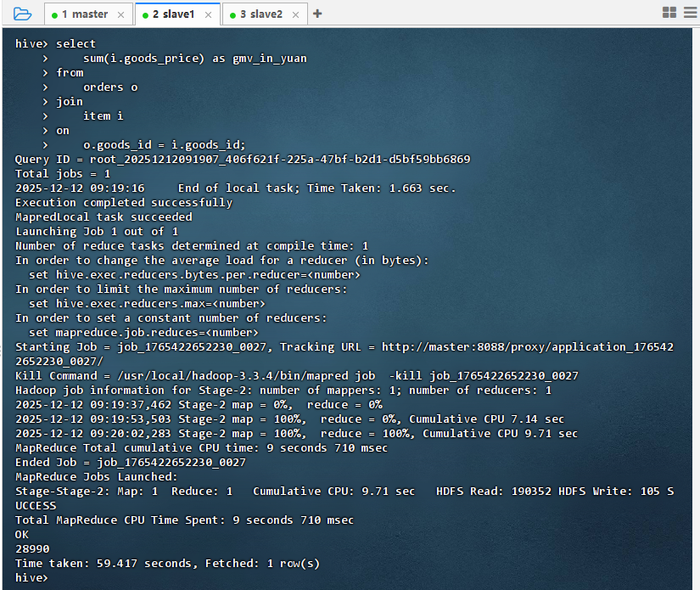Click 'MapredLocal task succeeded' line
Screen dimensions: 700x590
coord(104,217)
